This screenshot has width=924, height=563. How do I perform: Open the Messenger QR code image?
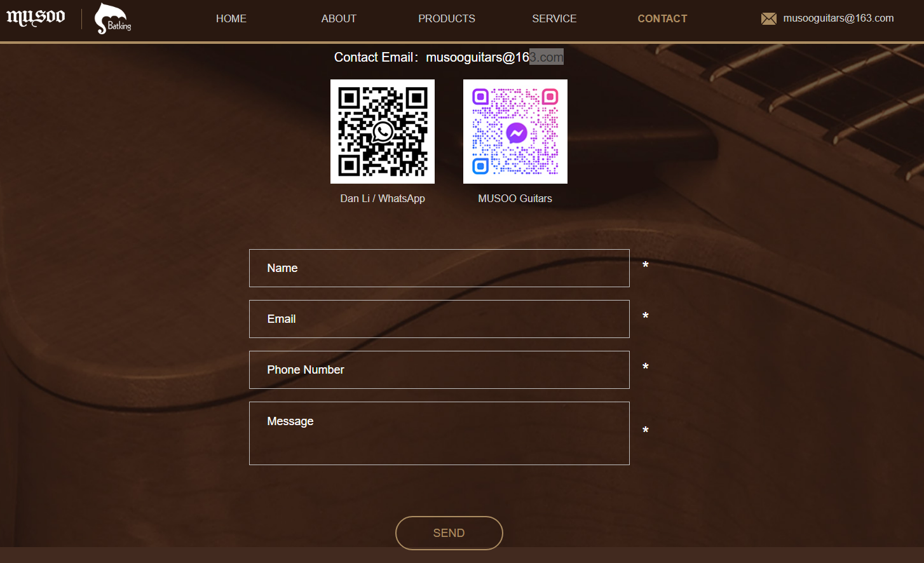(x=515, y=132)
